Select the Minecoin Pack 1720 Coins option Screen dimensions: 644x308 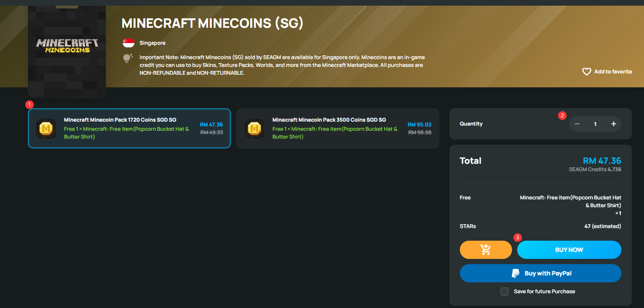click(x=129, y=128)
